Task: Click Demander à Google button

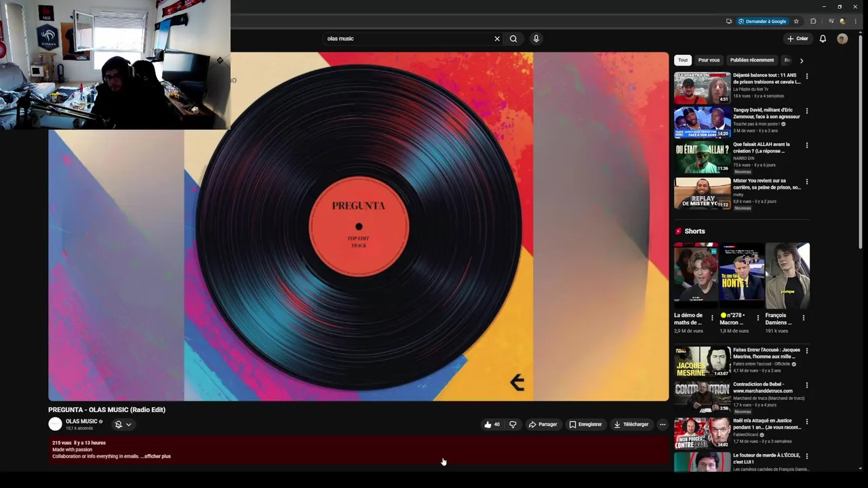Action: (763, 21)
